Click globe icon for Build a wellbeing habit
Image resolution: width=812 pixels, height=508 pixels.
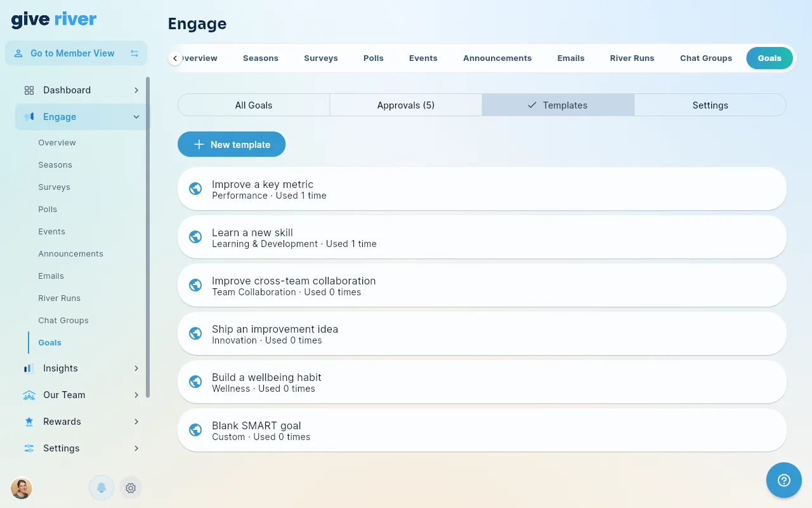tap(195, 382)
